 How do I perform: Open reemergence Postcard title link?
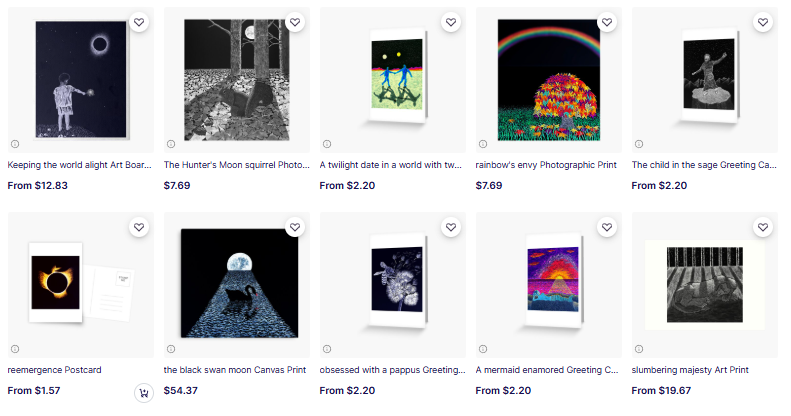(54, 370)
